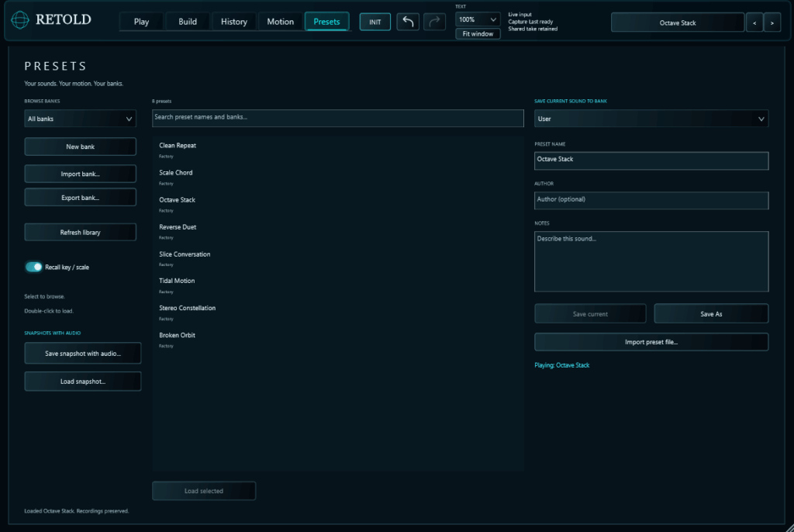The image size is (794, 532).
Task: Open the Motion tab
Action: [x=280, y=22]
